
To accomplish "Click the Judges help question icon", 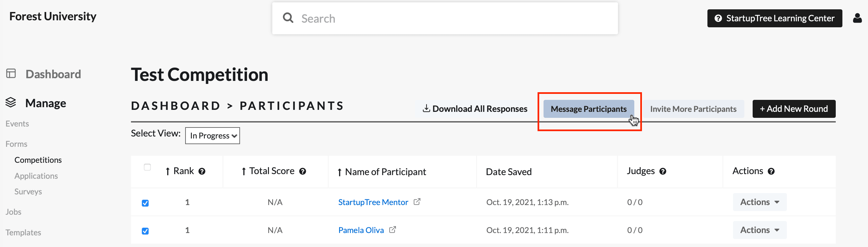I will pyautogui.click(x=663, y=171).
